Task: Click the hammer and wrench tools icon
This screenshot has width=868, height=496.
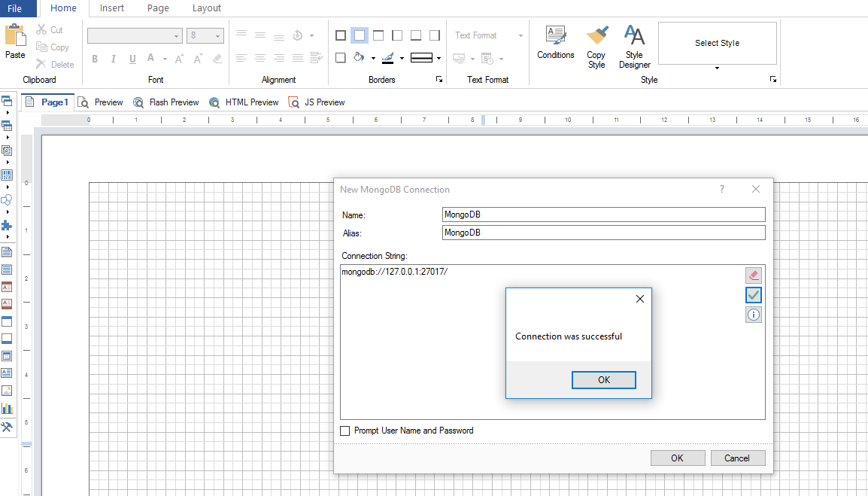Action: tap(7, 427)
